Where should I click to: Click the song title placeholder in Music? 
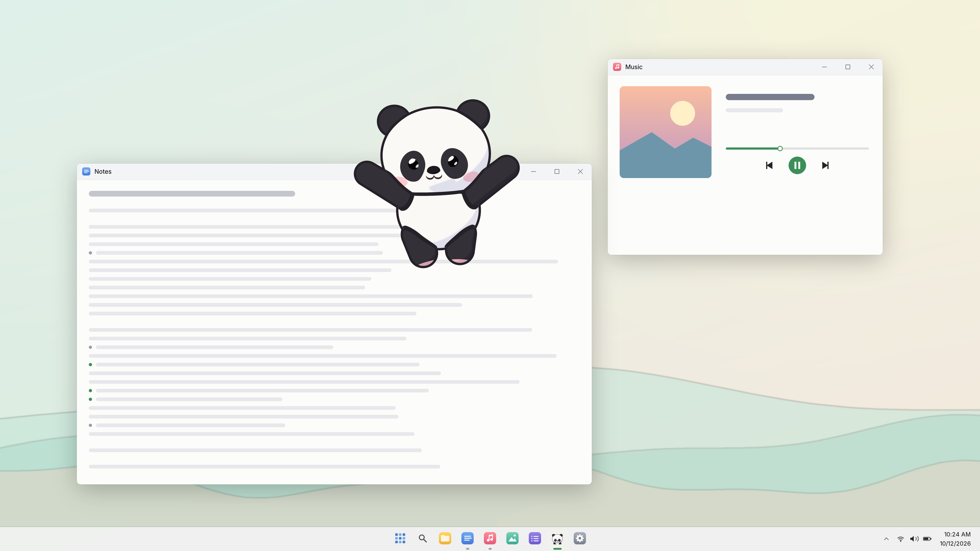pos(770,97)
